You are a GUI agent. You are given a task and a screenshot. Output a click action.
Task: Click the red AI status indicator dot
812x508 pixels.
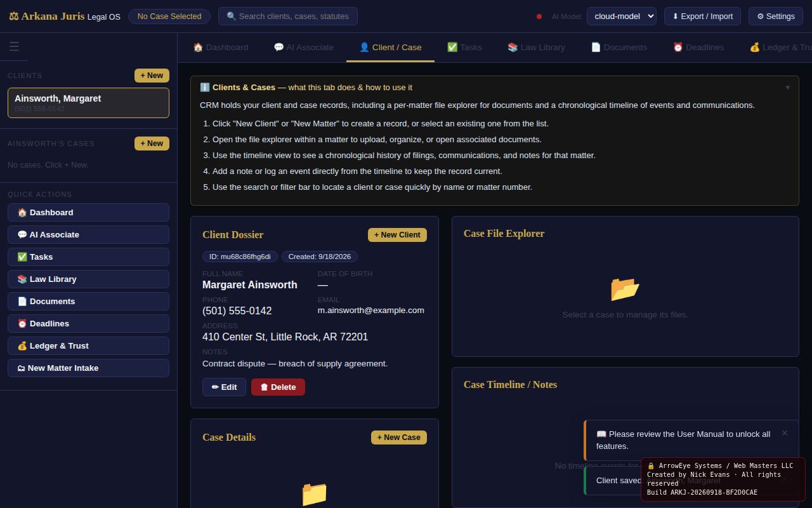[x=539, y=17]
